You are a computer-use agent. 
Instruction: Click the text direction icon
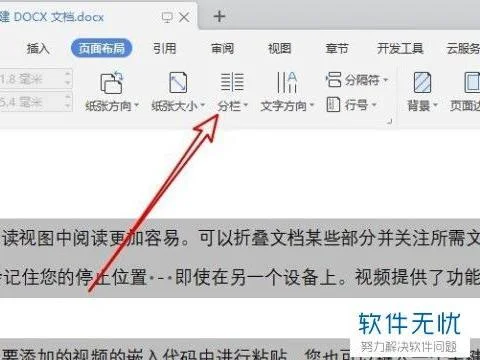[x=287, y=82]
